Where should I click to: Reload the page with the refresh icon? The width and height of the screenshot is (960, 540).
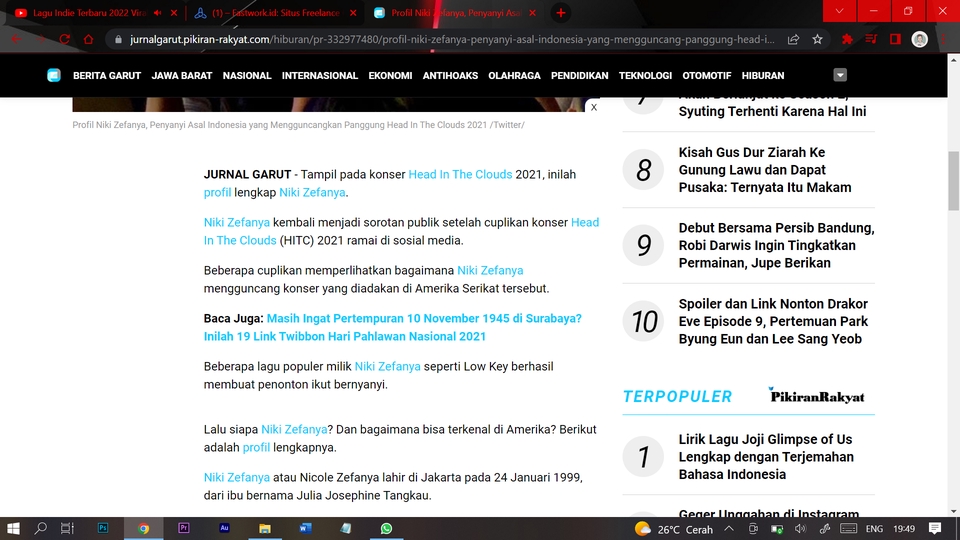[x=64, y=39]
